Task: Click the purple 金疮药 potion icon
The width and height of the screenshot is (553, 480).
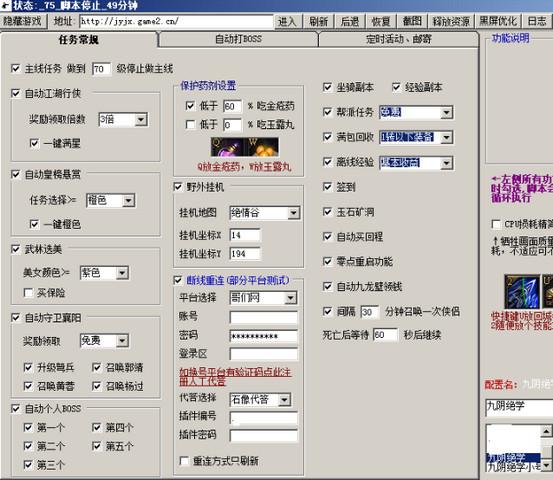Action: pos(227,147)
